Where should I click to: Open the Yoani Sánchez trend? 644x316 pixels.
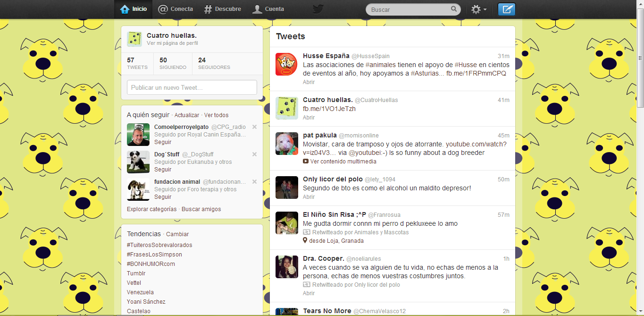146,302
